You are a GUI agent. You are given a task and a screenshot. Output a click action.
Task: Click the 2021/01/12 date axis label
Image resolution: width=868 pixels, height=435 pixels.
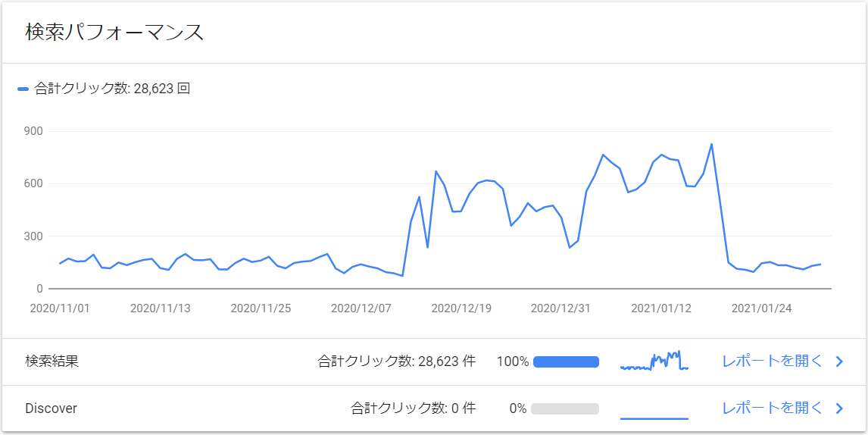pyautogui.click(x=661, y=308)
